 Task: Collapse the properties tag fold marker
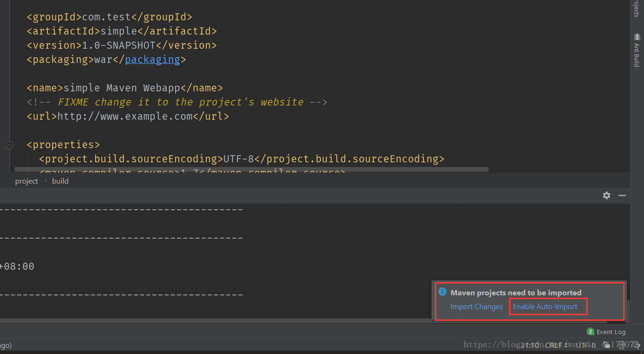[9, 145]
